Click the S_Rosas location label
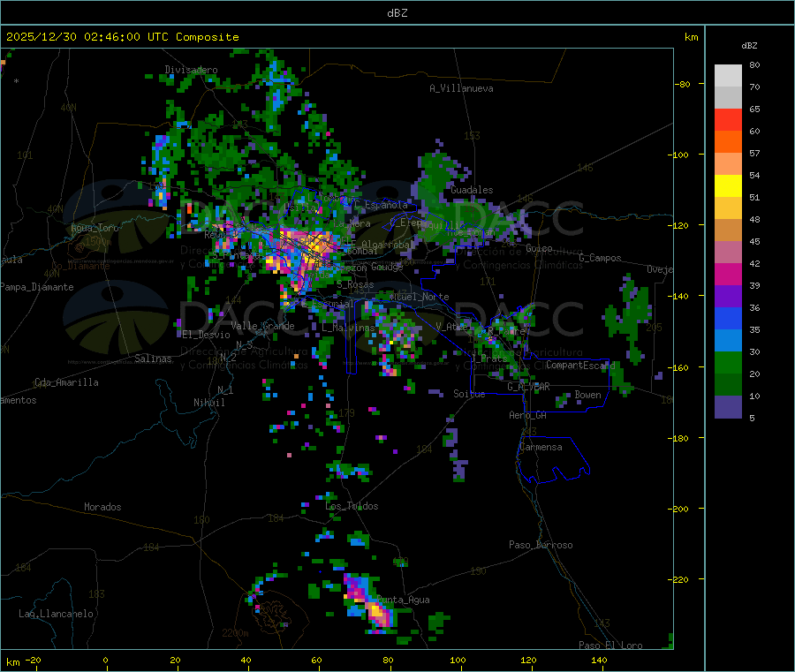795x672 pixels. pos(355,285)
